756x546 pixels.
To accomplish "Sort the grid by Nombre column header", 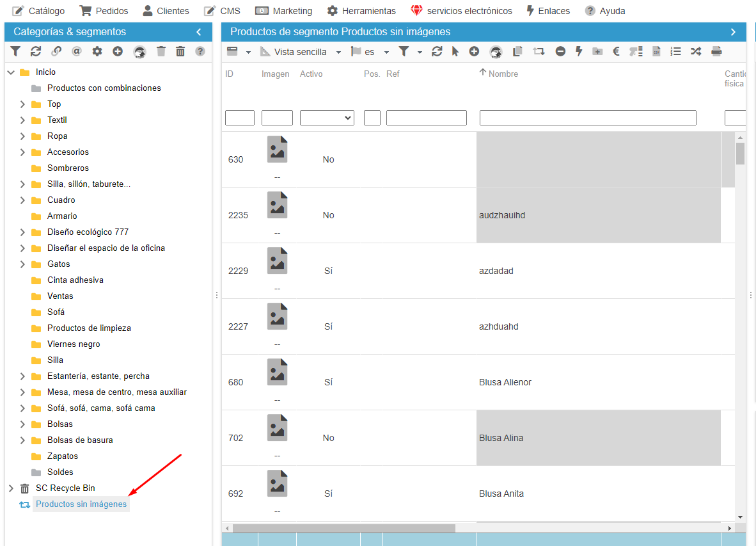I will (x=503, y=74).
